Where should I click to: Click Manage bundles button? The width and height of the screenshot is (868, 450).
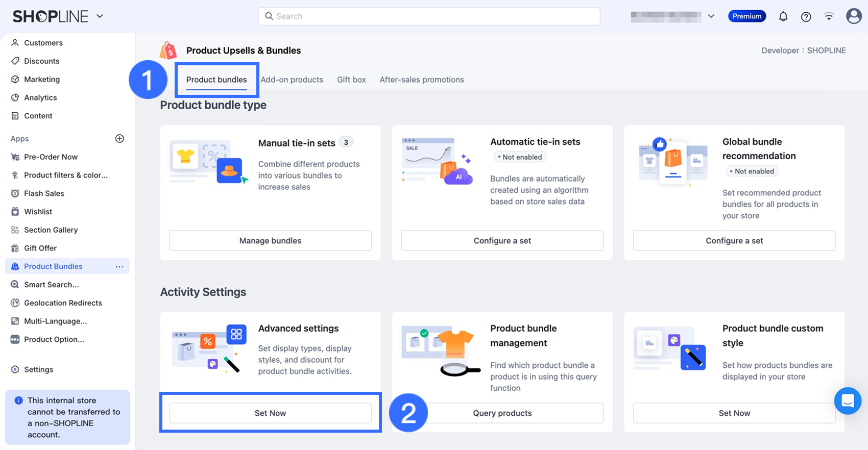[270, 241]
